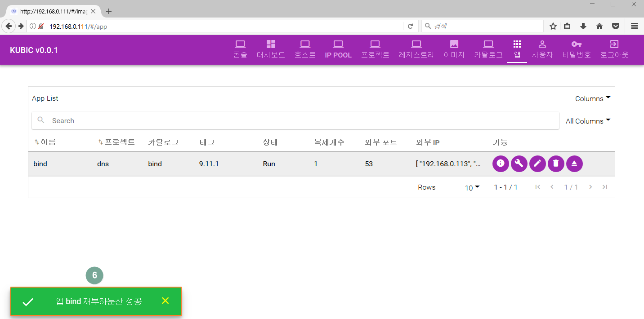Open the 카탈로그 catalog page
644x319 pixels.
tap(488, 49)
